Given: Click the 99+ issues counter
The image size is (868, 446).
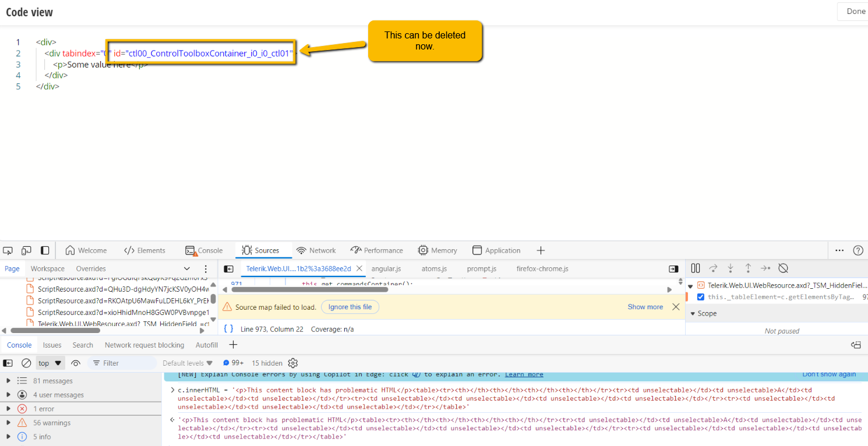Looking at the screenshot, I should tap(233, 363).
